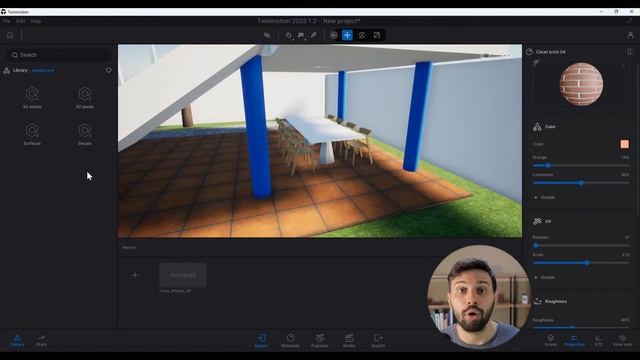Adjust the Grunge slider
The image size is (640, 360).
581,165
